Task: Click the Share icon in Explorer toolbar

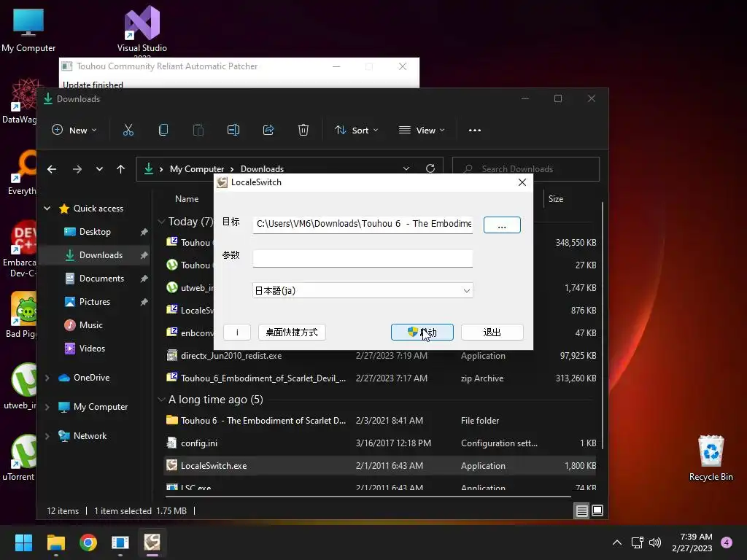Action: coord(268,130)
